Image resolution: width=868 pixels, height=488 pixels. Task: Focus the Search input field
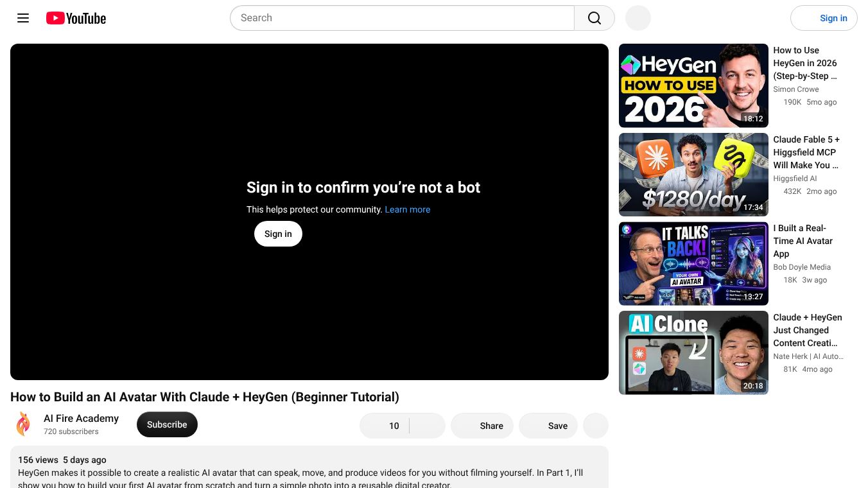click(402, 18)
